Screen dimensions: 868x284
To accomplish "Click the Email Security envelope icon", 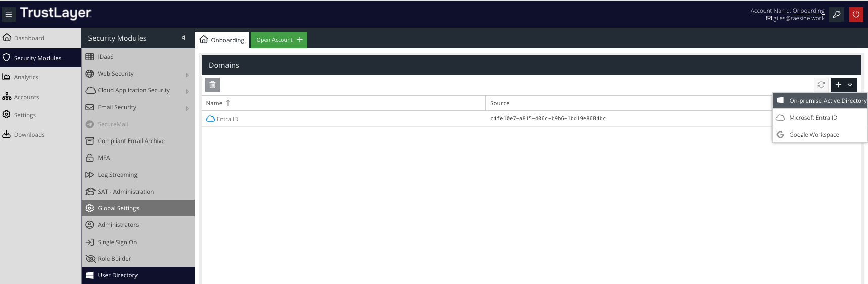I will coord(89,107).
